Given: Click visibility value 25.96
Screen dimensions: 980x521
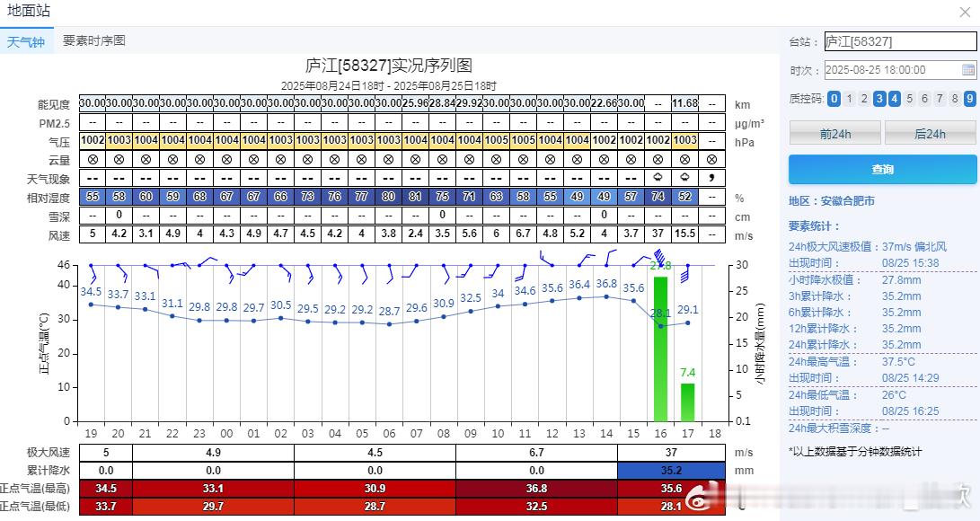Looking at the screenshot, I should 415,103.
